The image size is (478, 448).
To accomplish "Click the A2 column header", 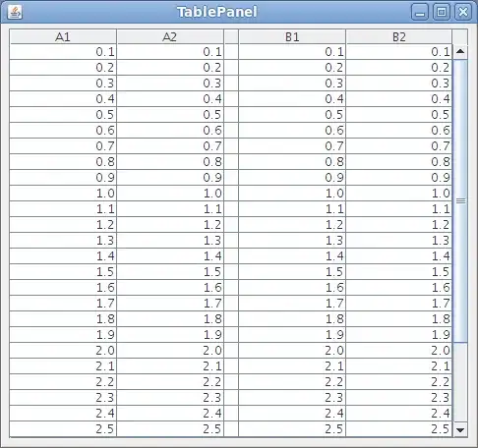I will click(170, 36).
